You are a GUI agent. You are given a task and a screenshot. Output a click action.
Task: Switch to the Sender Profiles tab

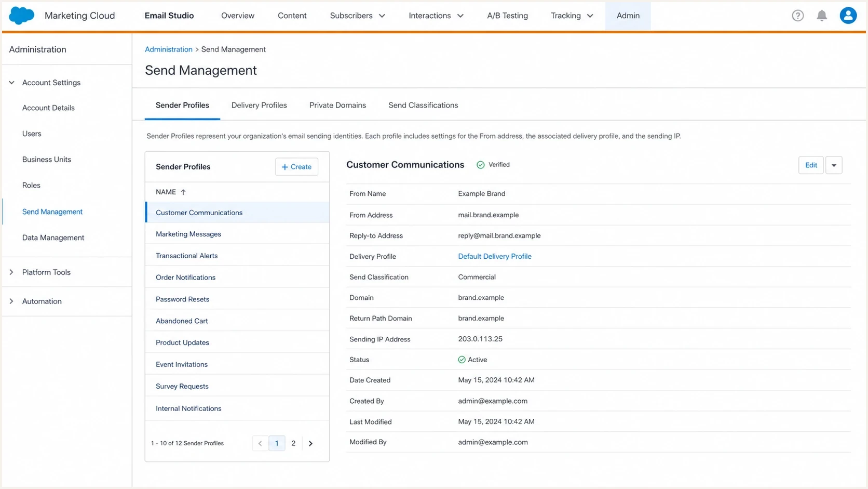pyautogui.click(x=182, y=105)
